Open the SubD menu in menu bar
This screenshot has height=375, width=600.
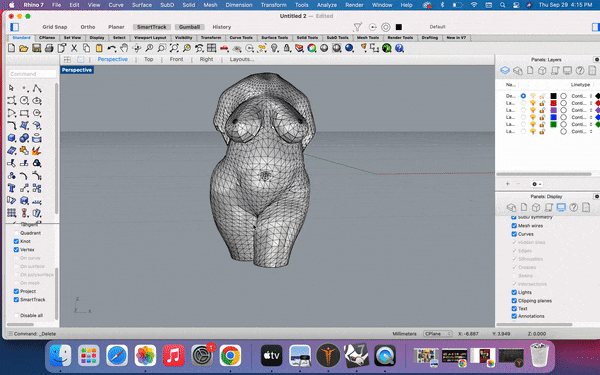167,5
